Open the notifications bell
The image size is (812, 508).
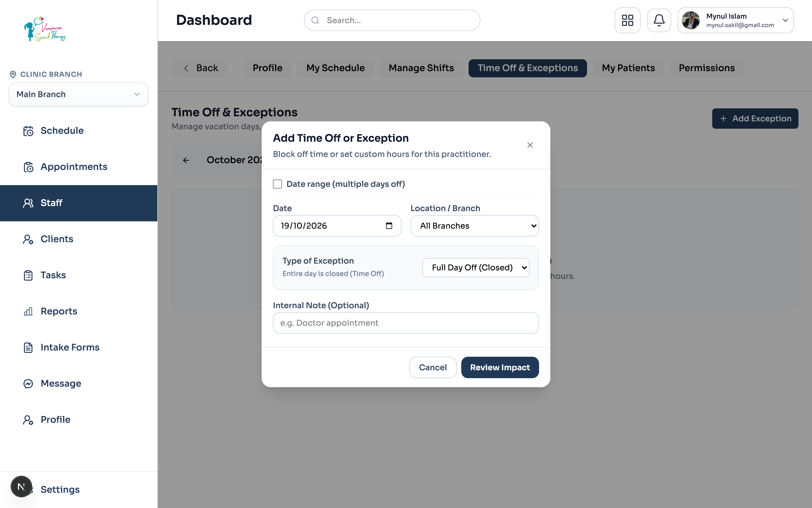pyautogui.click(x=659, y=20)
